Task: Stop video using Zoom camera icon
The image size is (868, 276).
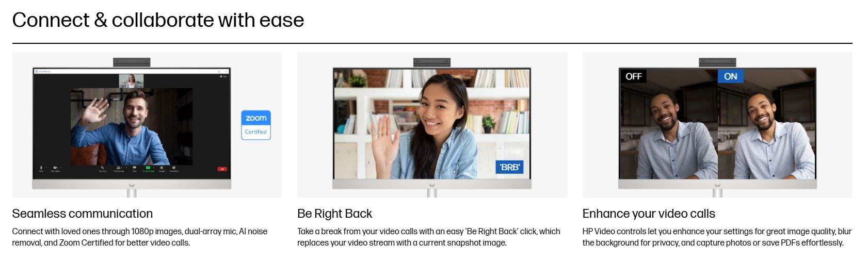Action: pyautogui.click(x=55, y=168)
